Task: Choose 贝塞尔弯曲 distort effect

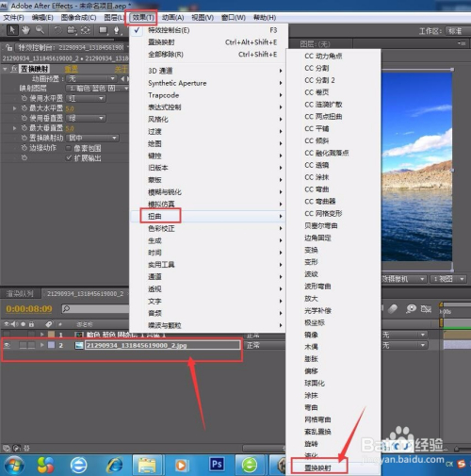Action: 333,225
